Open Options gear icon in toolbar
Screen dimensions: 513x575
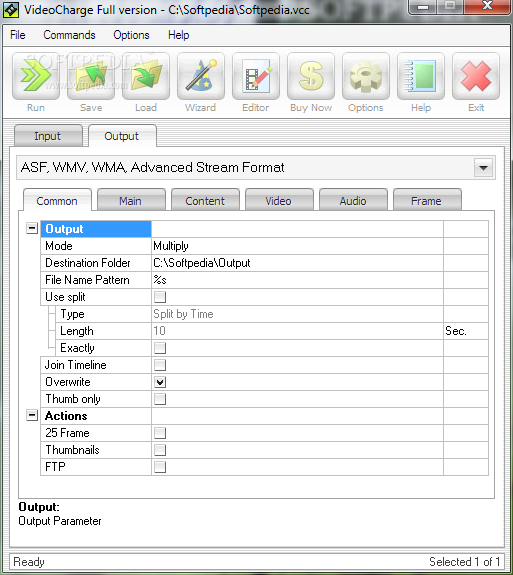366,76
